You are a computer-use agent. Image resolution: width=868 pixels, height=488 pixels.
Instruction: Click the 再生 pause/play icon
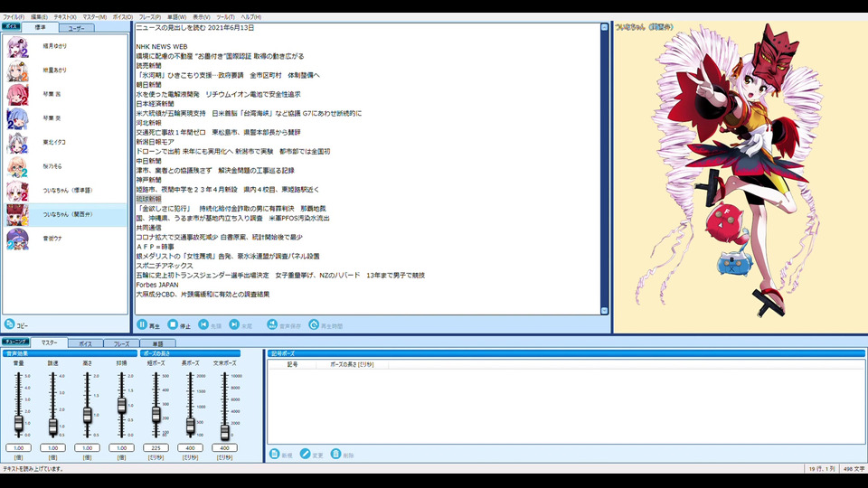[x=142, y=324]
